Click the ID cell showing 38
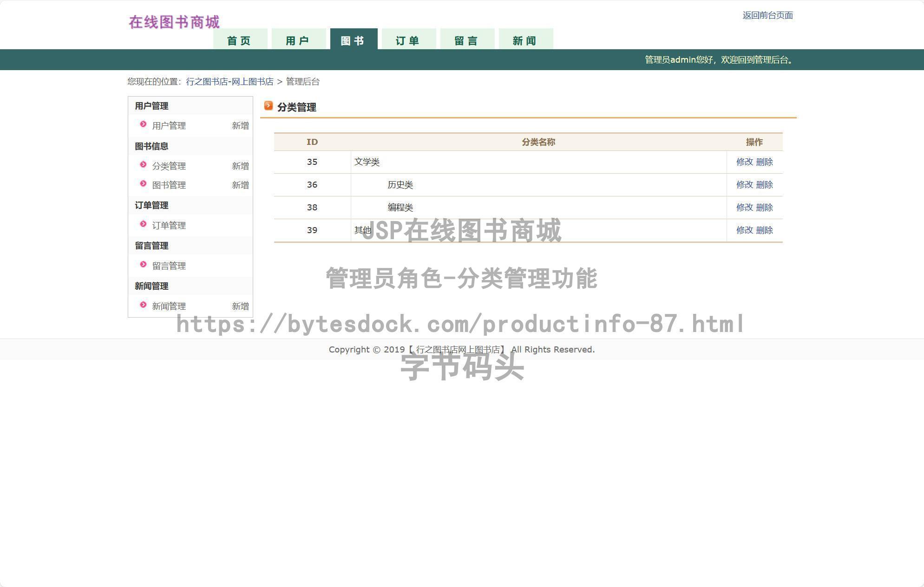This screenshot has width=924, height=587. coord(312,208)
